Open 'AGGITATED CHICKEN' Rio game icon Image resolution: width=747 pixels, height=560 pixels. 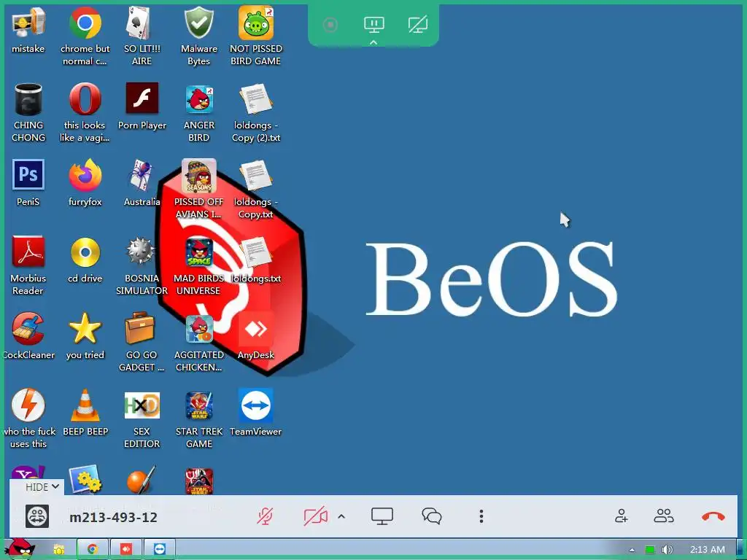point(198,329)
